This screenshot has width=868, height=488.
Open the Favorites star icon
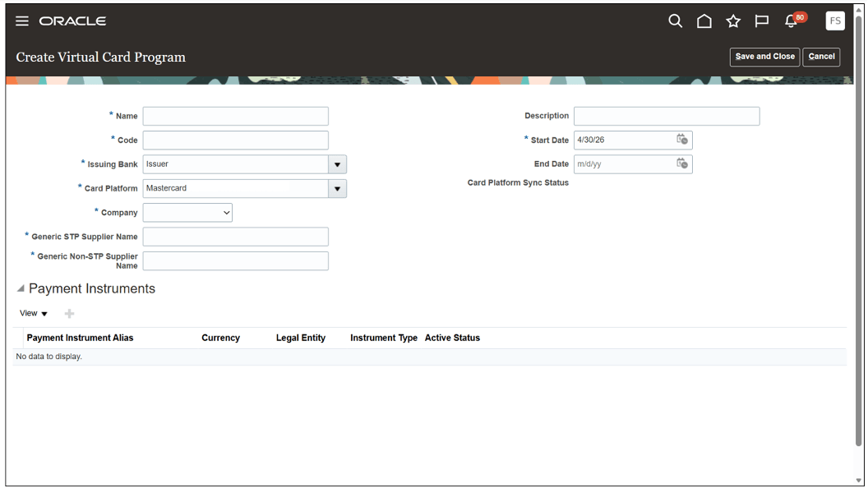(733, 21)
